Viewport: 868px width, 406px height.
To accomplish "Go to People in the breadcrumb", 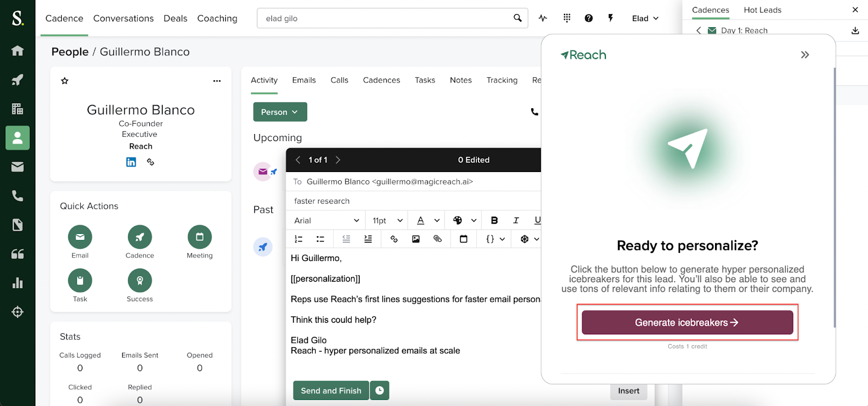I will click(x=70, y=52).
